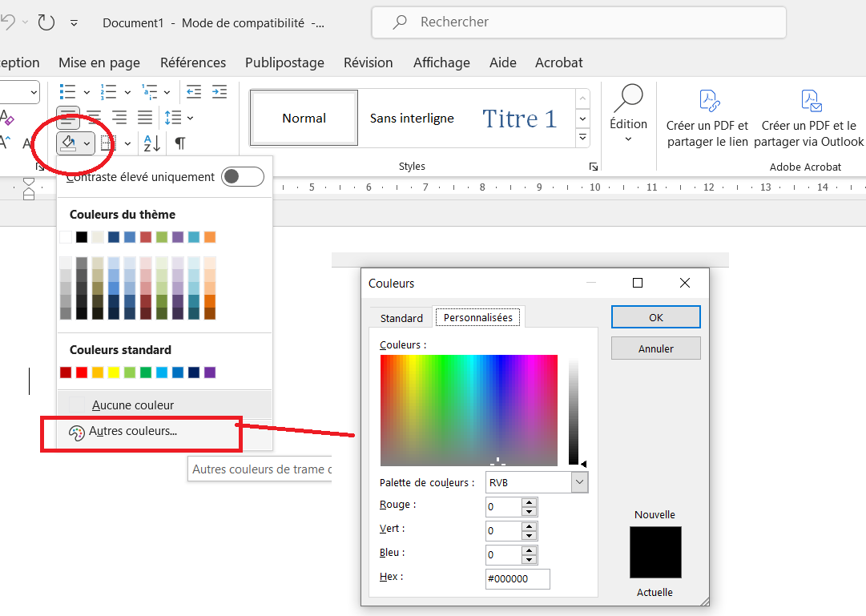Expand the line spacing dropdown arrow

click(x=190, y=119)
